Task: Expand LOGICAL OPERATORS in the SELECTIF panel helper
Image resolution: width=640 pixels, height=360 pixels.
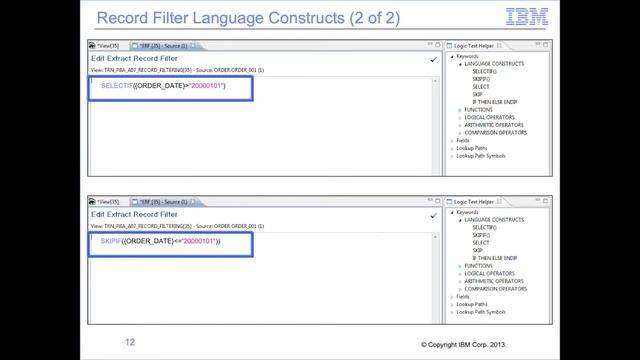Action: 460,118
